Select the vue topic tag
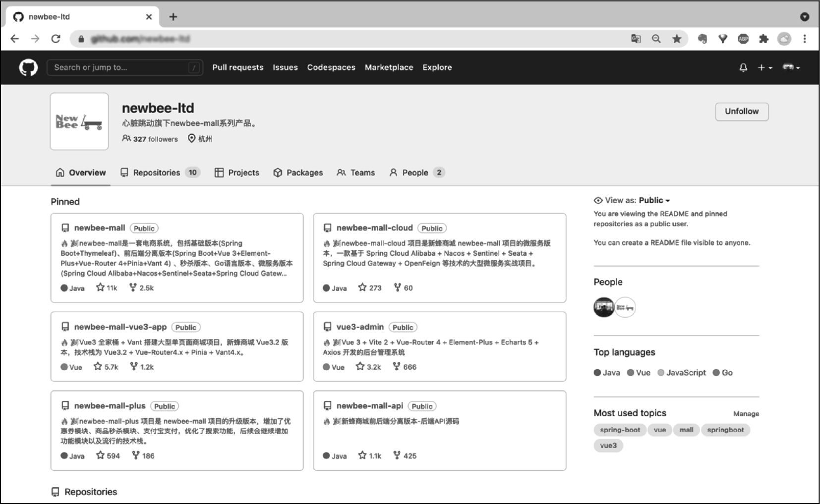Image resolution: width=820 pixels, height=504 pixels. 660,430
